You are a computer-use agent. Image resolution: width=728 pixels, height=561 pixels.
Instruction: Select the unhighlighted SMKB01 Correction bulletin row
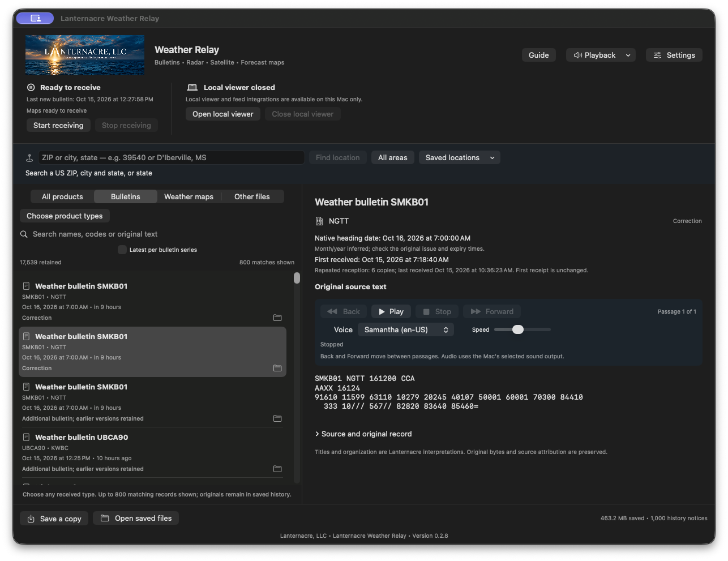[x=153, y=302]
